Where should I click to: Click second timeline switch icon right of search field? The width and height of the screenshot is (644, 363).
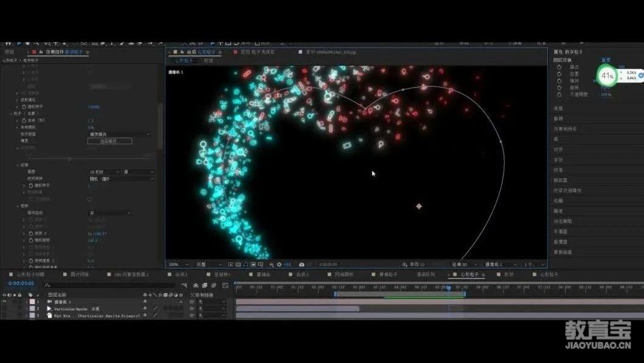196,285
